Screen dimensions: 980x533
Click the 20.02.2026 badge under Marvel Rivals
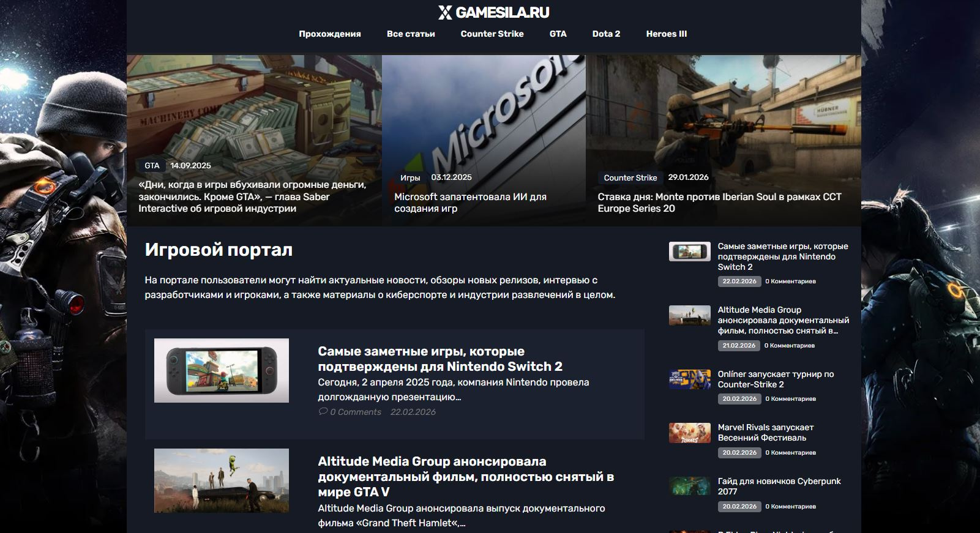[739, 453]
